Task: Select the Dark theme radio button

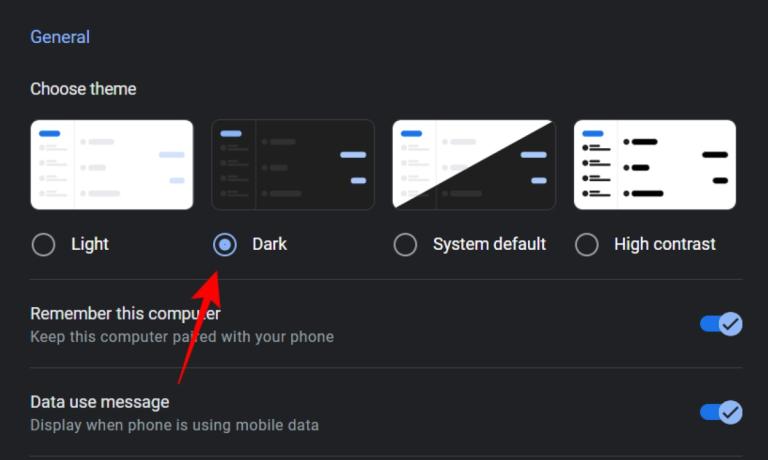Action: [225, 244]
